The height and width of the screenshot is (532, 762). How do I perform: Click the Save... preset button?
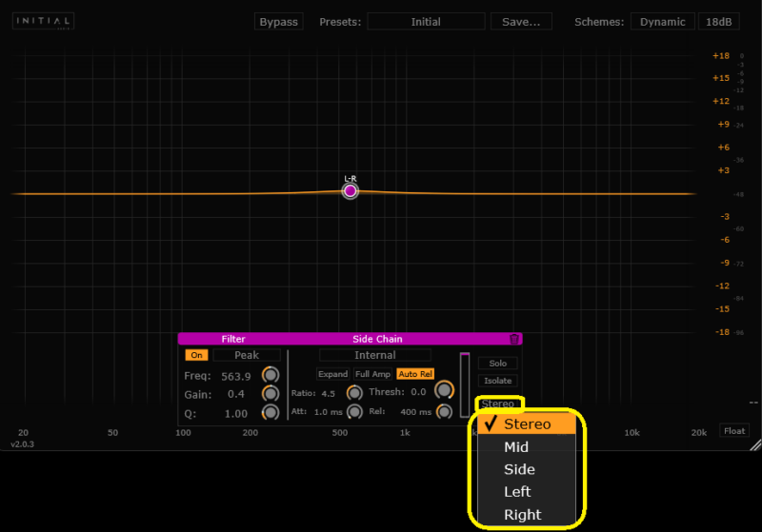click(521, 22)
